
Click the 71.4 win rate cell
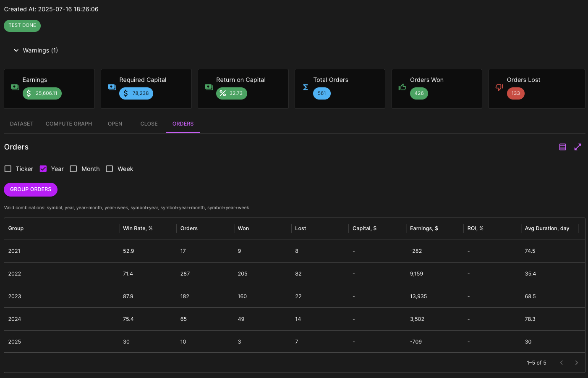(x=128, y=274)
